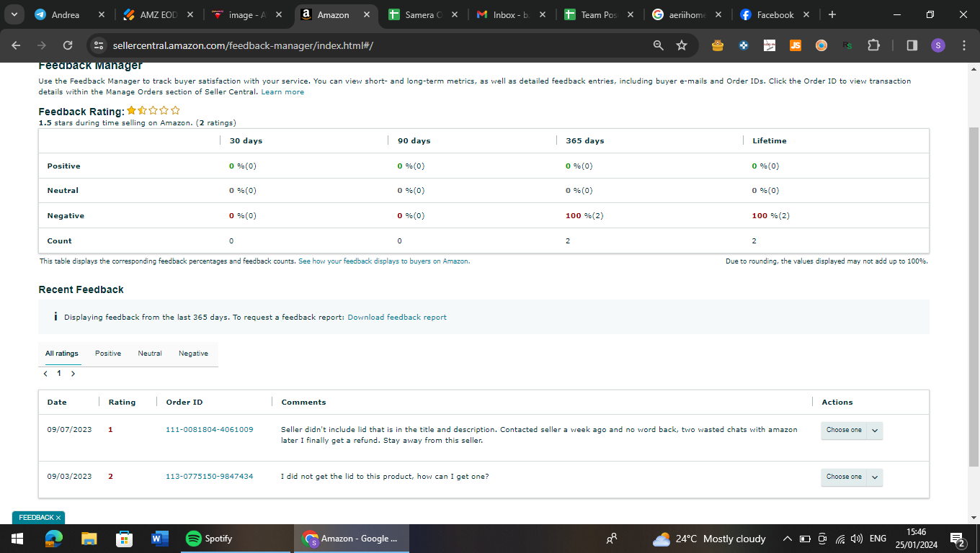Open the notification center icon
The height and width of the screenshot is (553, 980).
[x=958, y=539]
